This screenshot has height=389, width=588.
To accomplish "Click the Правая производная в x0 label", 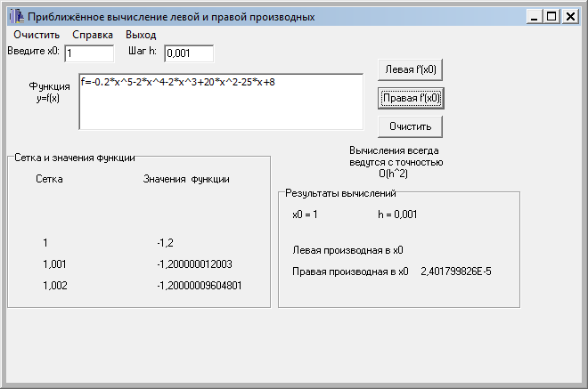I will pos(351,271).
